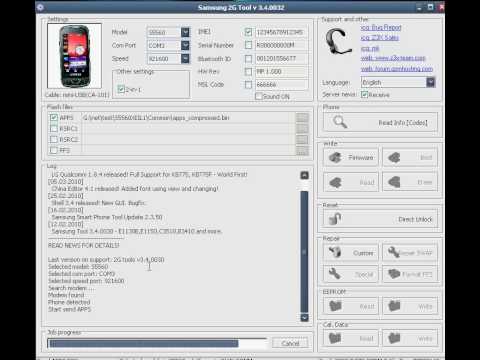Click browse button for FFS file row
The height and width of the screenshot is (360, 480).
click(302, 150)
